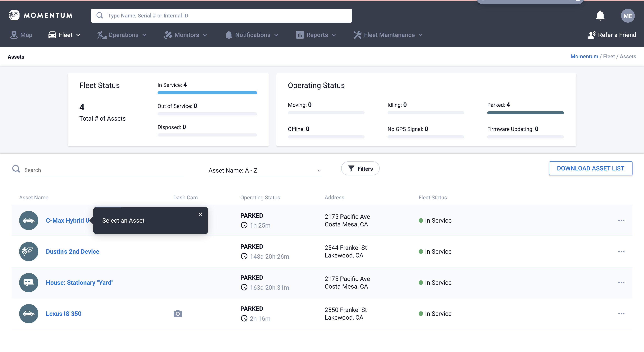Focus the top Name, Serial # search field
Image resolution: width=644 pixels, height=352 pixels.
pyautogui.click(x=222, y=16)
